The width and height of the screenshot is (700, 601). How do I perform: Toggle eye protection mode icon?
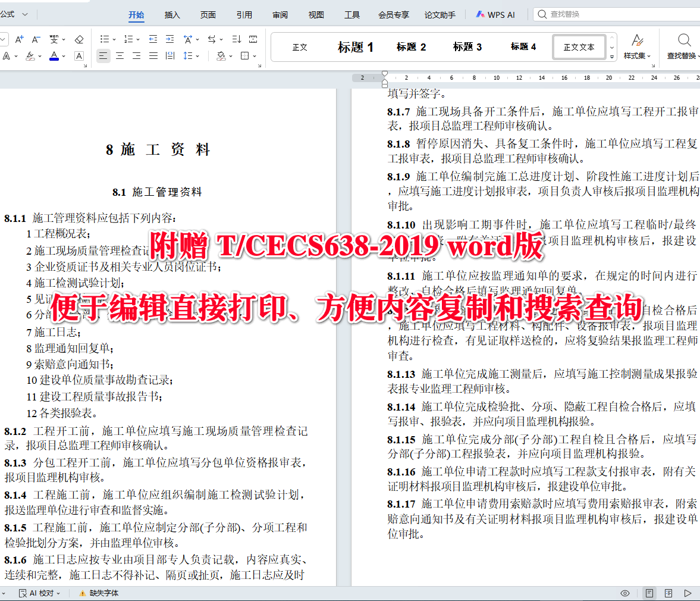(x=625, y=593)
